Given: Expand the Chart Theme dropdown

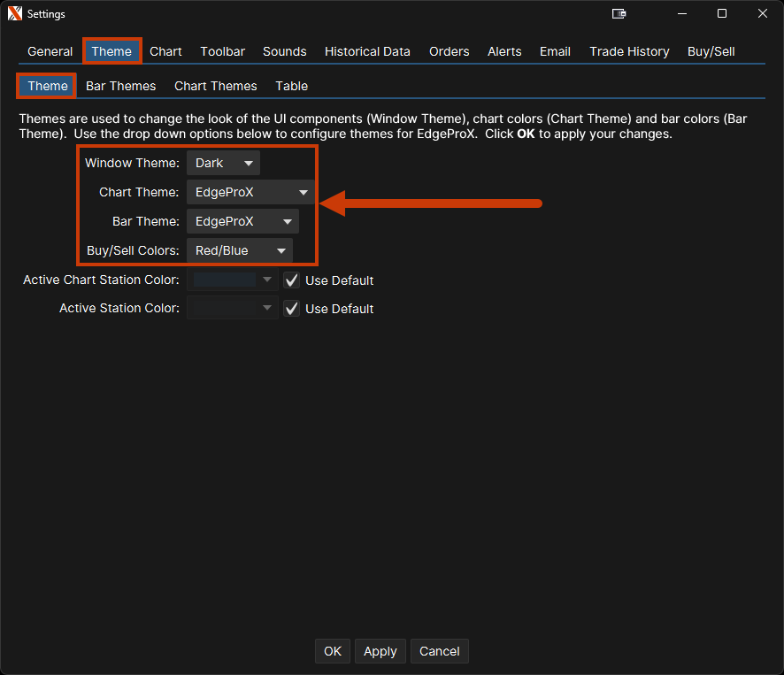Looking at the screenshot, I should coord(250,192).
